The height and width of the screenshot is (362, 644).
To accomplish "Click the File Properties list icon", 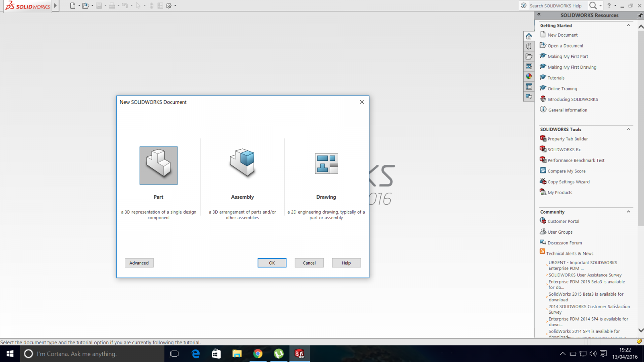I will (160, 6).
